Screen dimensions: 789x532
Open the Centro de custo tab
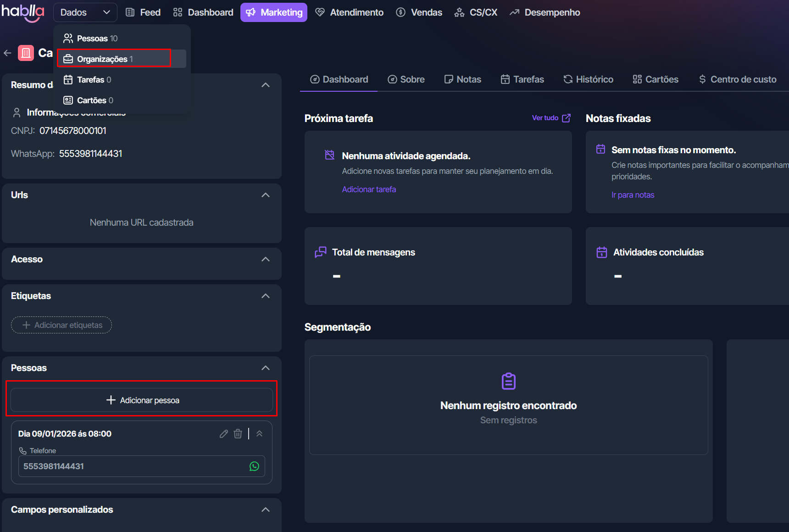pyautogui.click(x=738, y=79)
